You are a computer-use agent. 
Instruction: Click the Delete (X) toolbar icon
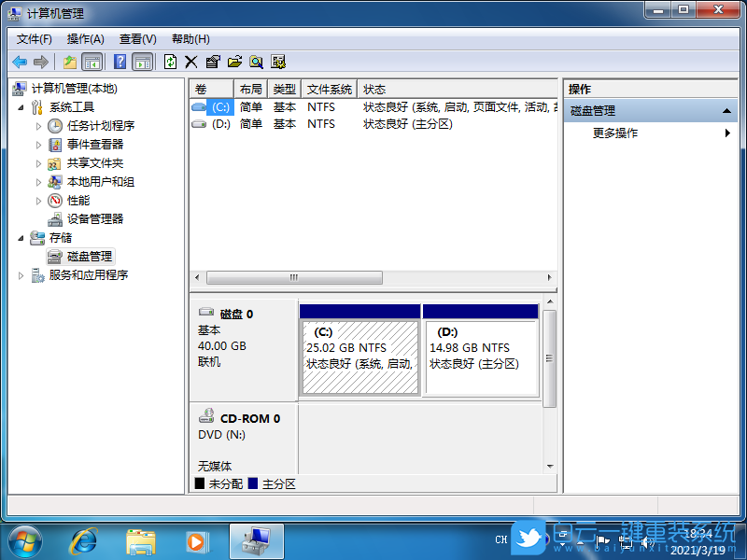190,62
